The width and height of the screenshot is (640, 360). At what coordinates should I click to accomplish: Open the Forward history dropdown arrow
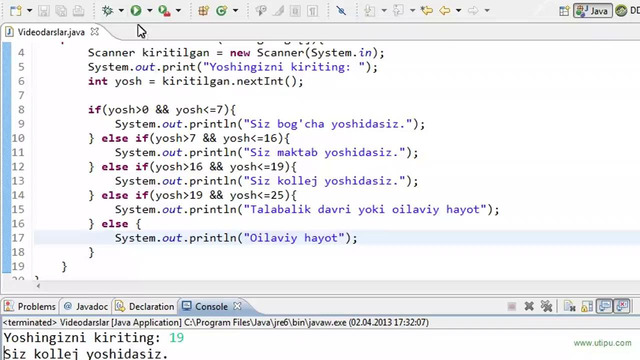pos(487,11)
